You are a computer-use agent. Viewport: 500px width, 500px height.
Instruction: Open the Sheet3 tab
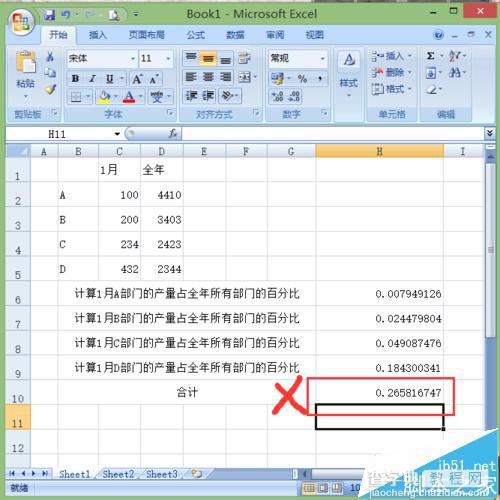pyautogui.click(x=162, y=474)
